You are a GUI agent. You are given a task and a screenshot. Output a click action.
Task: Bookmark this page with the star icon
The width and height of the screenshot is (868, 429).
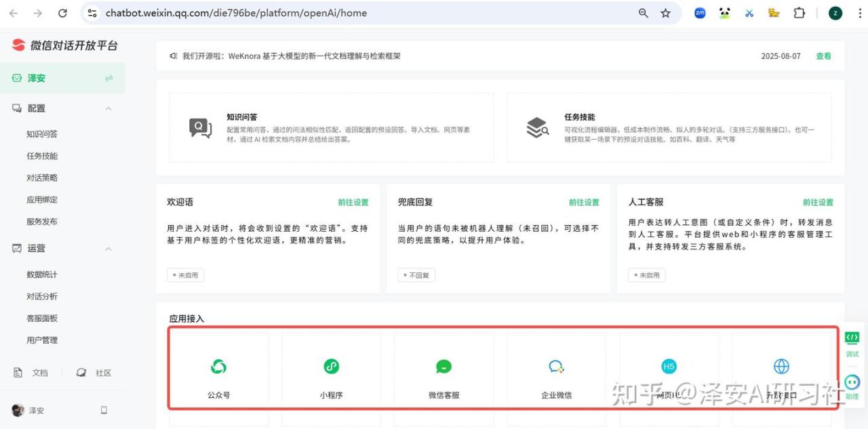(665, 13)
